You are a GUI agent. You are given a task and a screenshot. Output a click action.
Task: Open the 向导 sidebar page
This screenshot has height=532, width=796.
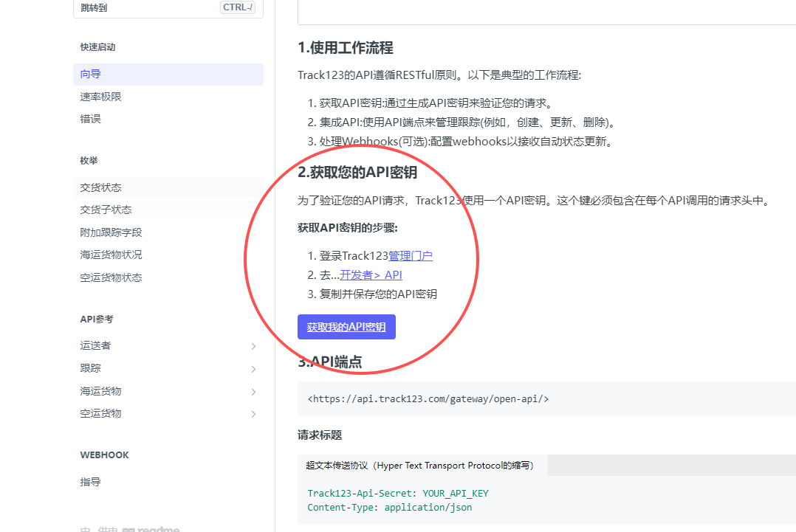click(168, 74)
